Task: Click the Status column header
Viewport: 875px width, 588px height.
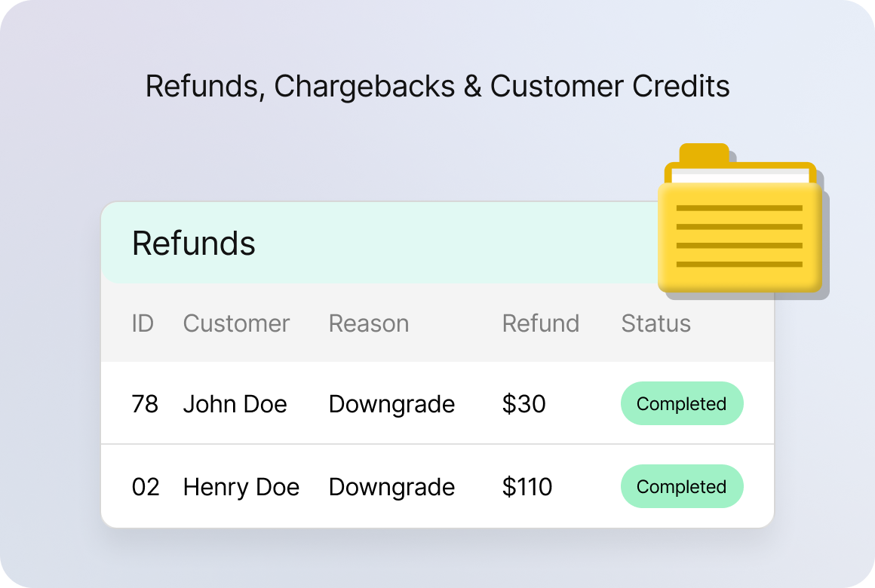Action: pyautogui.click(x=655, y=323)
